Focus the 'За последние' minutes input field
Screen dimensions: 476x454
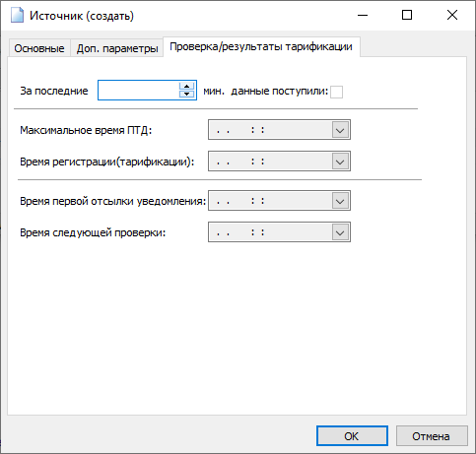coord(139,90)
